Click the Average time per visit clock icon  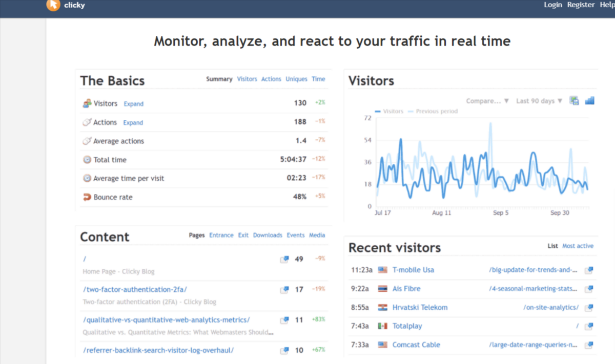click(x=87, y=178)
